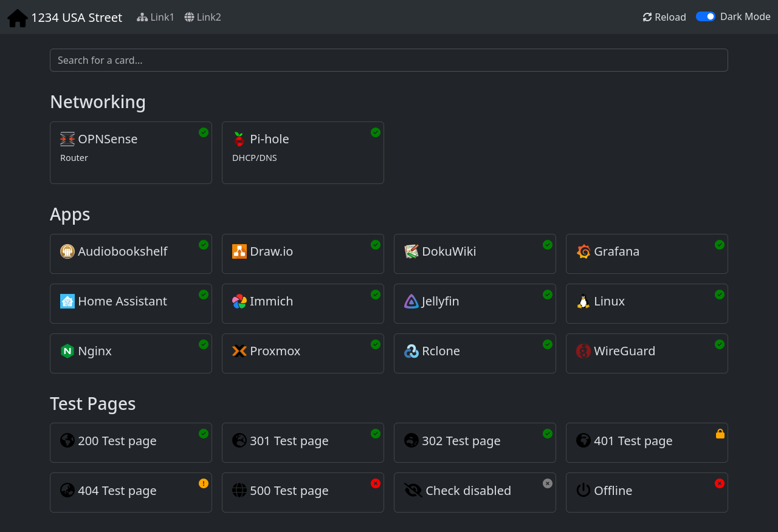The height and width of the screenshot is (532, 778).
Task: Click the Rclone blue icon
Action: tap(411, 351)
